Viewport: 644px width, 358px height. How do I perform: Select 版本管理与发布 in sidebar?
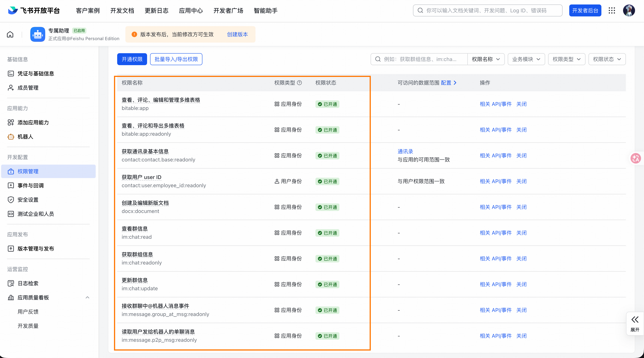tap(36, 248)
